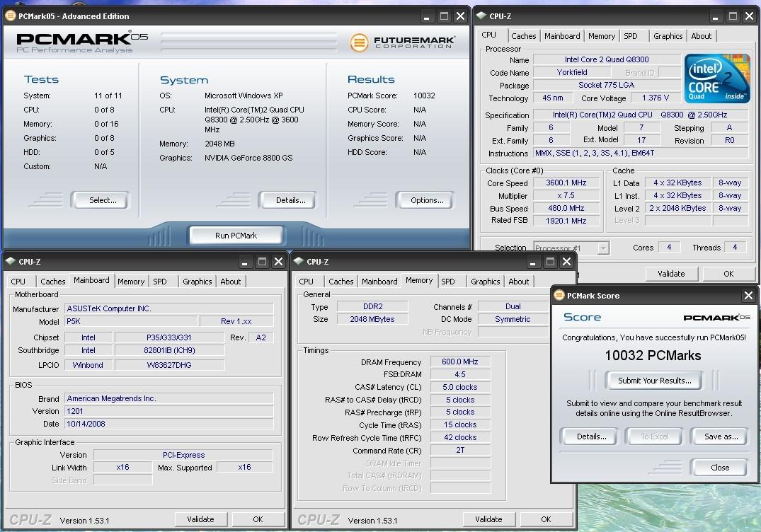This screenshot has height=532, width=761.
Task: Maximize the CPU-Z Mainboard window
Action: 262,262
